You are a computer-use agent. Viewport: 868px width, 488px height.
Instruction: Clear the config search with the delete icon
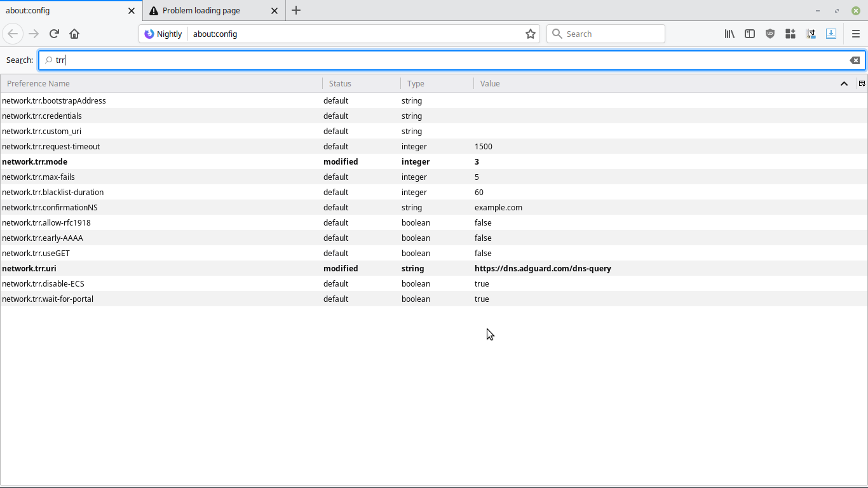pos(855,60)
